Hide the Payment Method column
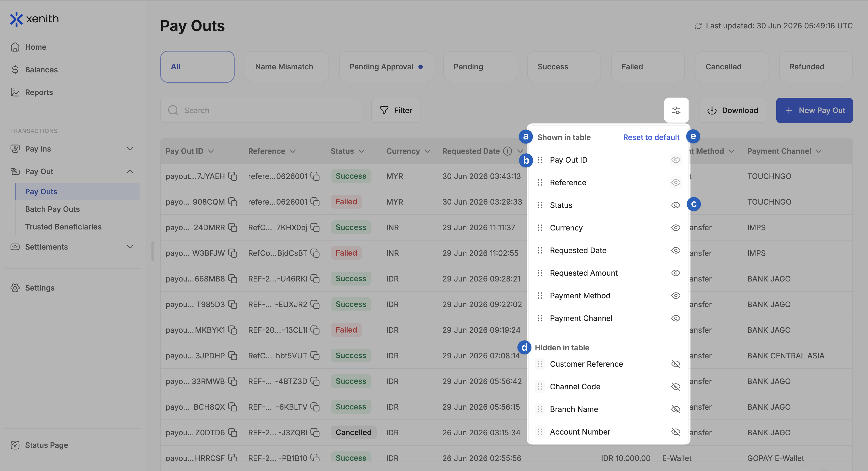Viewport: 868px width, 471px height. [676, 295]
